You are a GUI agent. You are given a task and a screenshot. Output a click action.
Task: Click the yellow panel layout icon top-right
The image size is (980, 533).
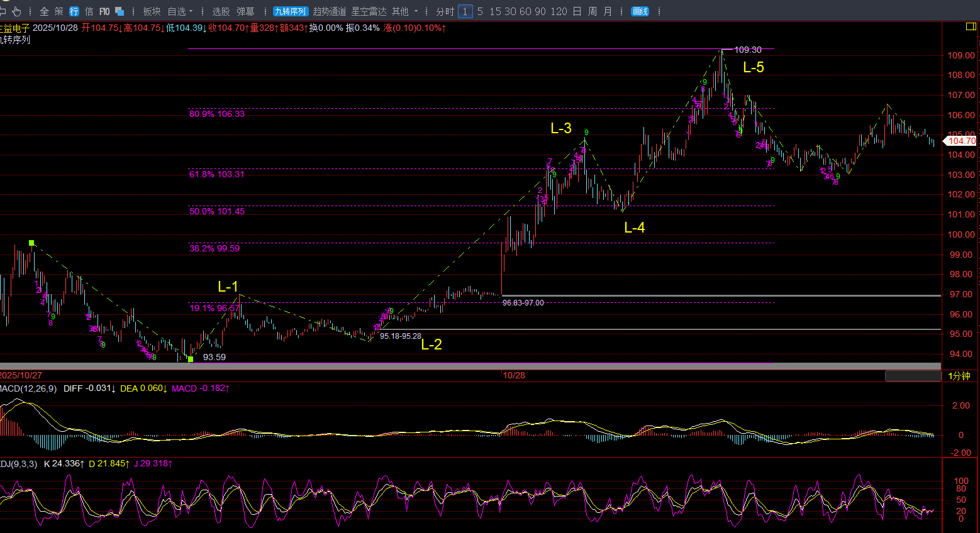(x=971, y=26)
